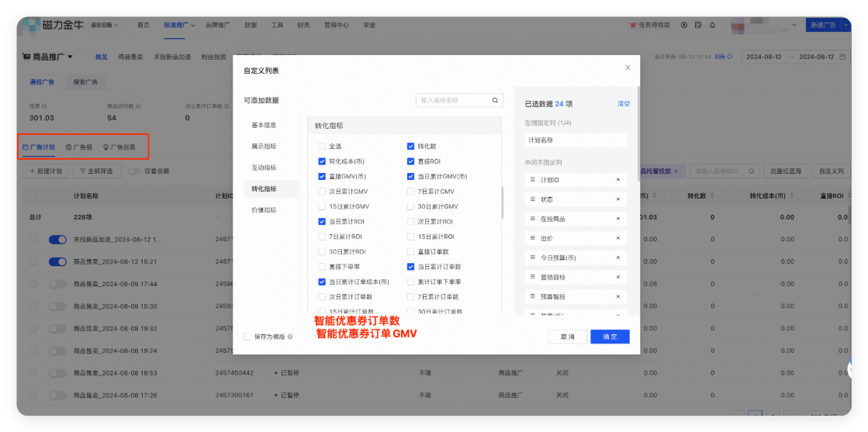
Task: Check the 全选 checkbox in 转化指标
Action: pyautogui.click(x=322, y=147)
